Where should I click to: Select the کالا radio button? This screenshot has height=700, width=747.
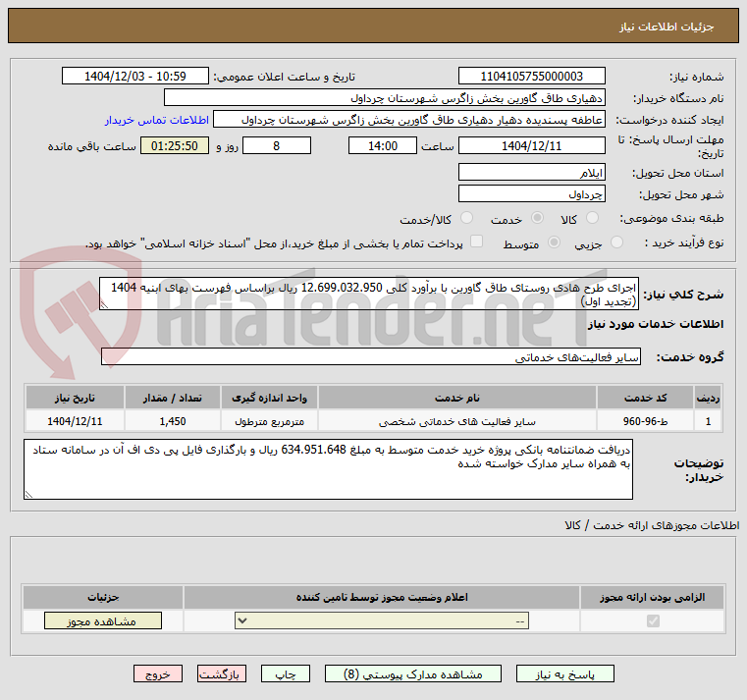(x=592, y=218)
